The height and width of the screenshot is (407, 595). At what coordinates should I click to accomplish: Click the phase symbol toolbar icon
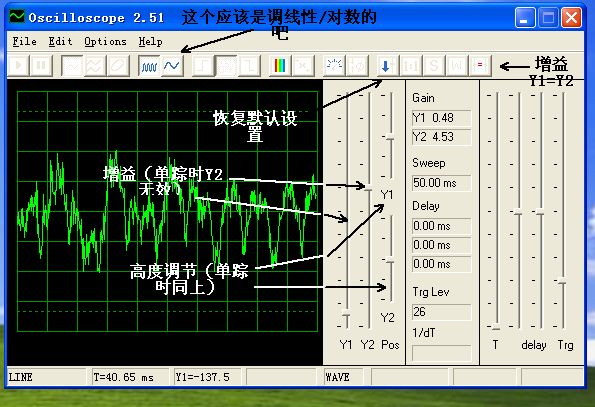357,66
